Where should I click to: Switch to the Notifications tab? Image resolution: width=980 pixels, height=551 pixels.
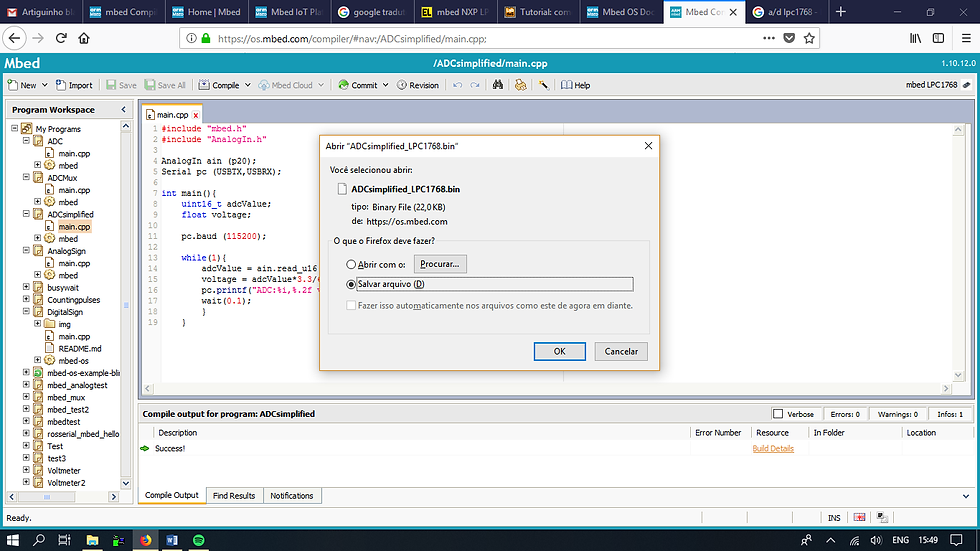click(x=291, y=495)
